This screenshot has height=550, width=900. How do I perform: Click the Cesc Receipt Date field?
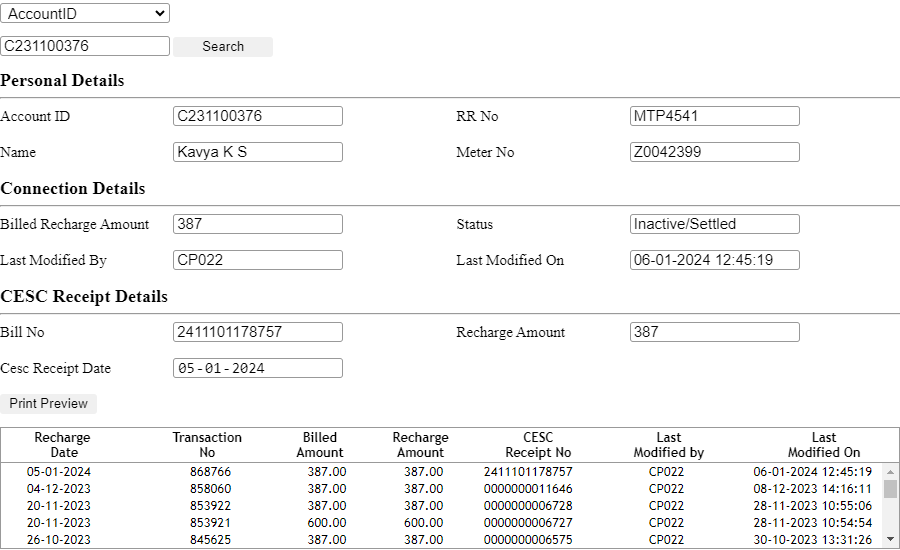258,368
